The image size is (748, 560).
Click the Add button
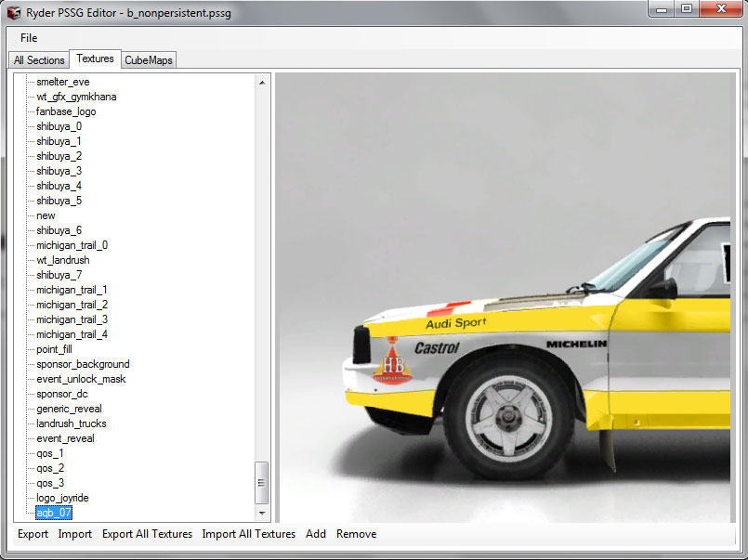click(316, 534)
